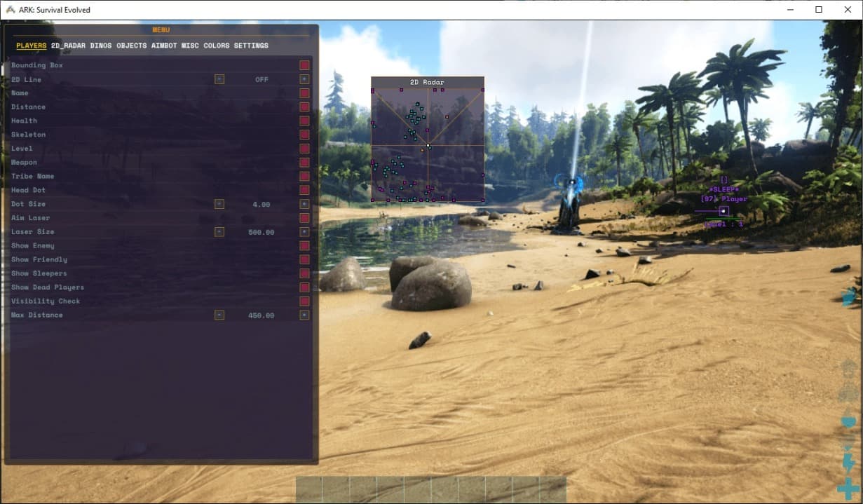The height and width of the screenshot is (504, 863).
Task: Click the 2D Radar title bar
Action: coord(427,82)
